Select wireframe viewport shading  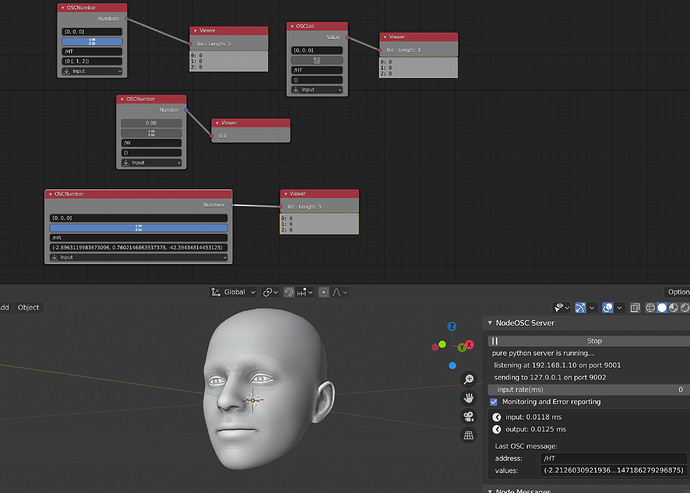(650, 308)
